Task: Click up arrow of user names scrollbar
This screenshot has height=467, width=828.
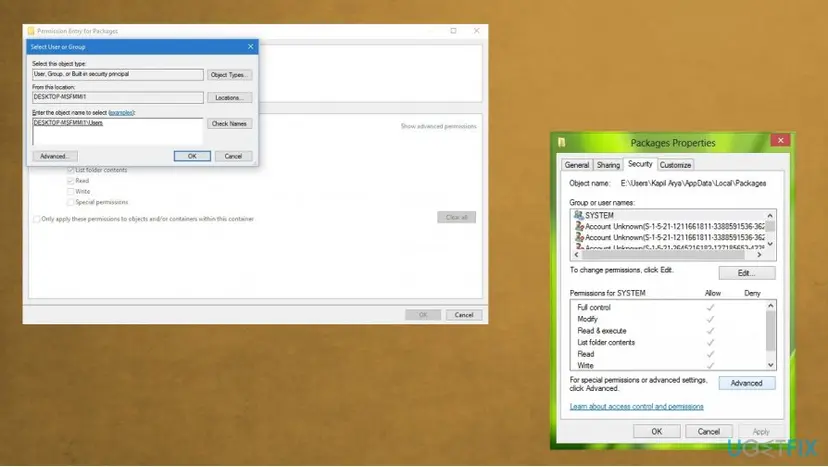Action: click(x=770, y=215)
